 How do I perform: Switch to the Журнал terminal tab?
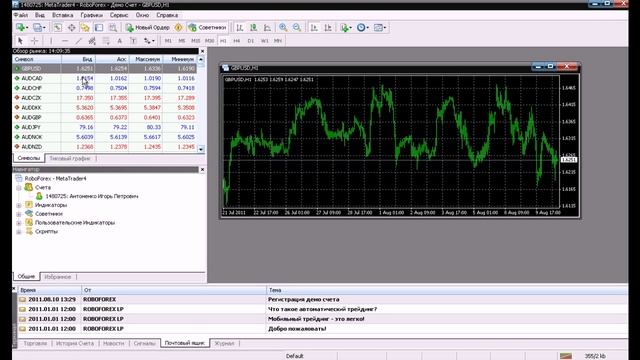(224, 343)
